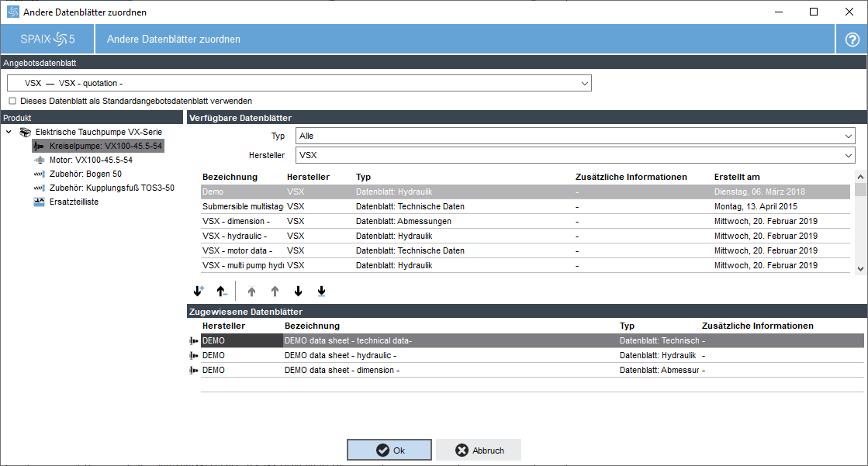Select tree item Kreiselpumpe: VX100-45.5-54
Image resolution: width=868 pixels, height=466 pixels.
[105, 146]
